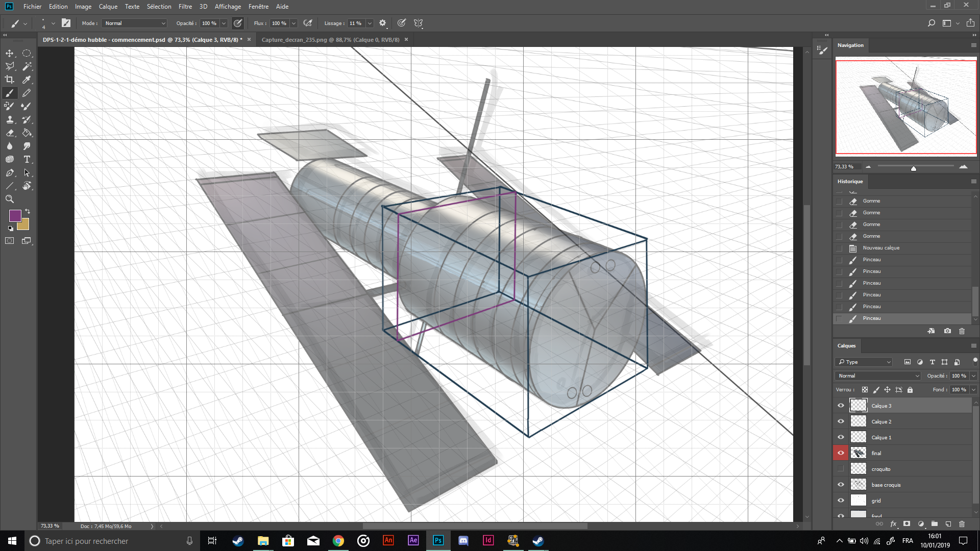Select the Clone Stamp tool
980x551 pixels.
10,119
